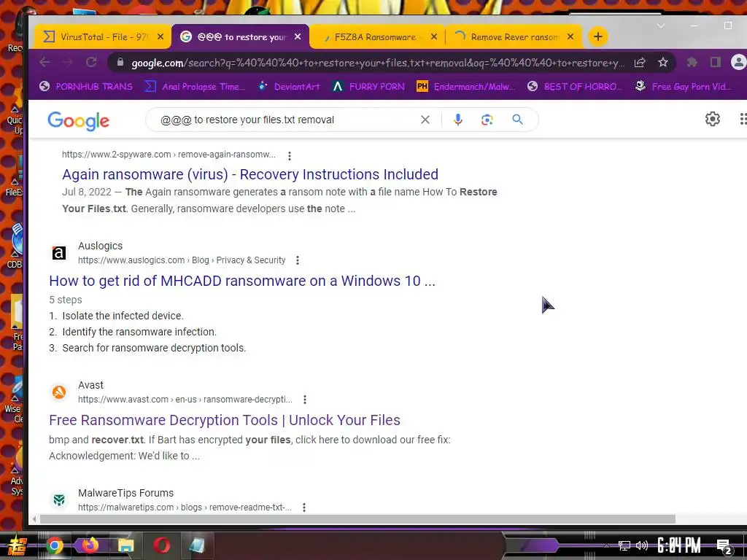The image size is (747, 560).
Task: Close the VirusTotal tab
Action: (x=160, y=36)
